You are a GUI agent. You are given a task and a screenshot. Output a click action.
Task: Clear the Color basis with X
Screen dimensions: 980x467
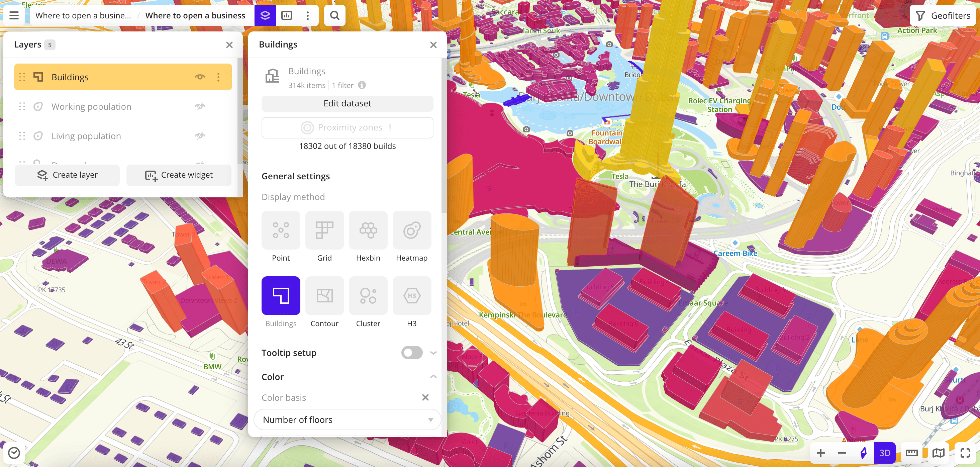point(425,398)
